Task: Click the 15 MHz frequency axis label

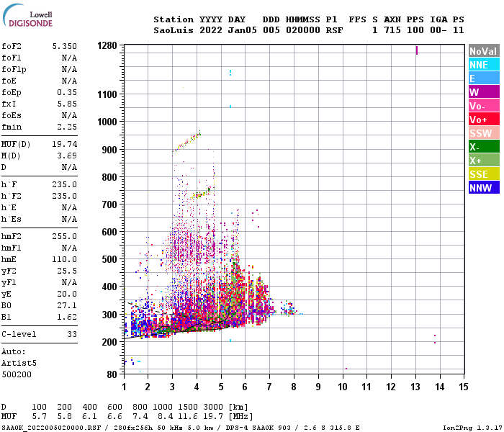Action: click(463, 387)
